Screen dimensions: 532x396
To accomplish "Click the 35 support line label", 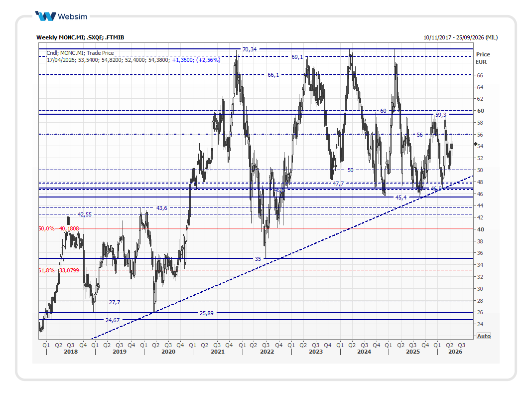I will [x=258, y=259].
